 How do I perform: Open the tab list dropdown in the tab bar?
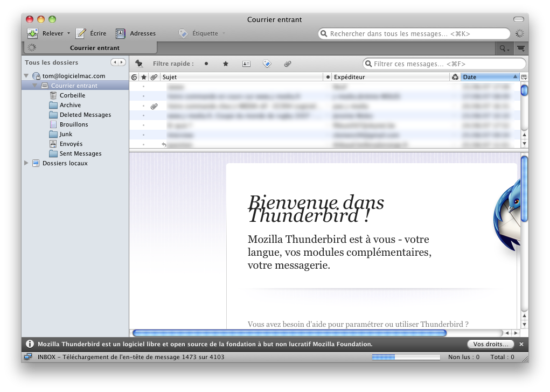[521, 48]
